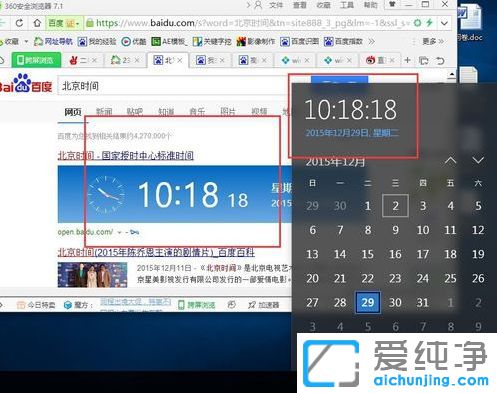Click the green lightning speed-mode icon
The height and width of the screenshot is (393, 497).
point(429,23)
